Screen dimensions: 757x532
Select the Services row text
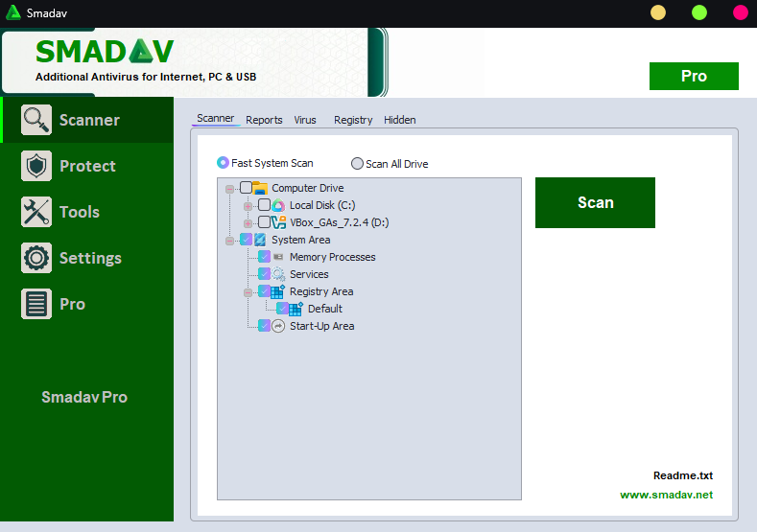[x=309, y=274]
